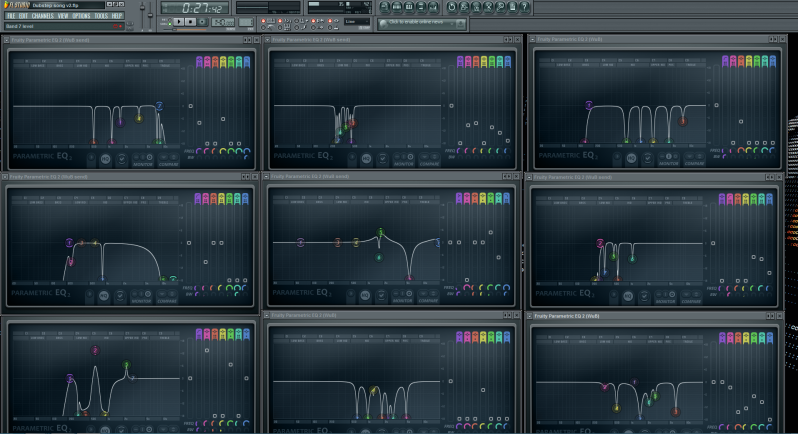
Task: Select orange band 3 type icon, top-right EQ
Action: (741, 62)
